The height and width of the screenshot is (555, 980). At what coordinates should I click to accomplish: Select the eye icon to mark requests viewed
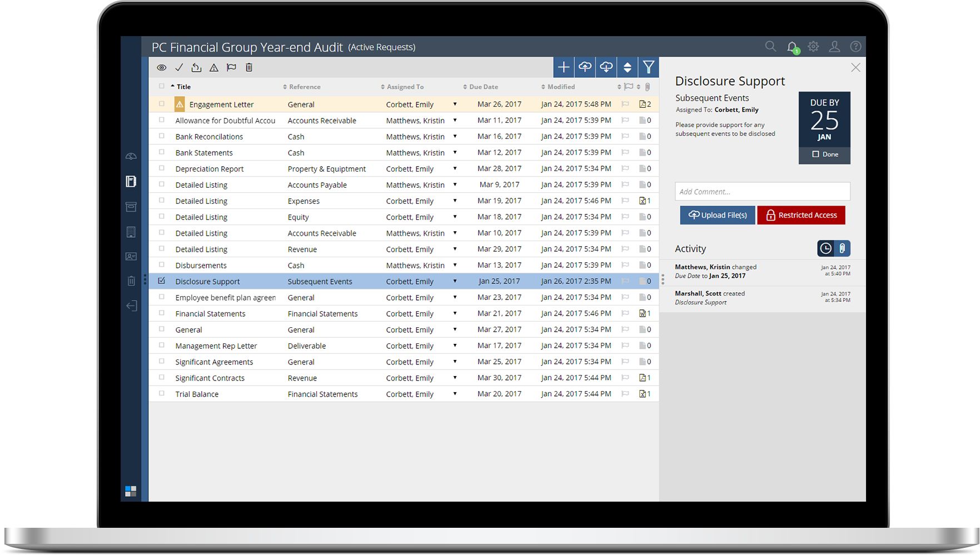tap(162, 67)
